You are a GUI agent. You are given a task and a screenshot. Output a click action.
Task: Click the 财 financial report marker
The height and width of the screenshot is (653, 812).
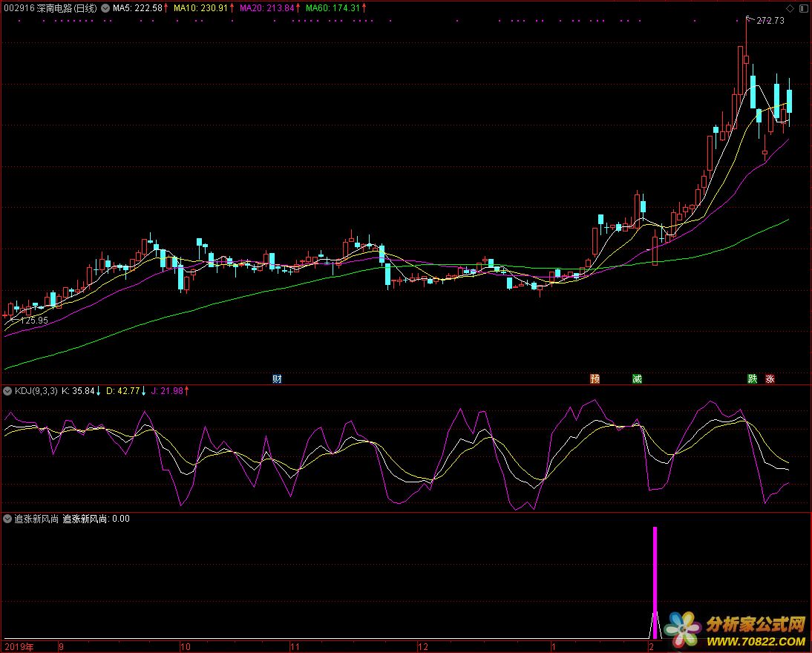click(x=277, y=379)
